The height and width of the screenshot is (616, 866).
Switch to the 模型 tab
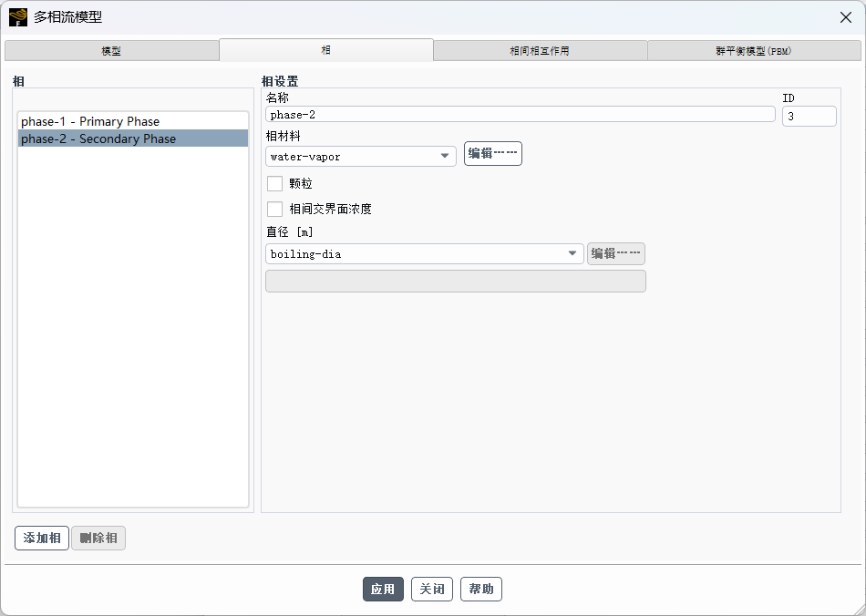tap(111, 51)
